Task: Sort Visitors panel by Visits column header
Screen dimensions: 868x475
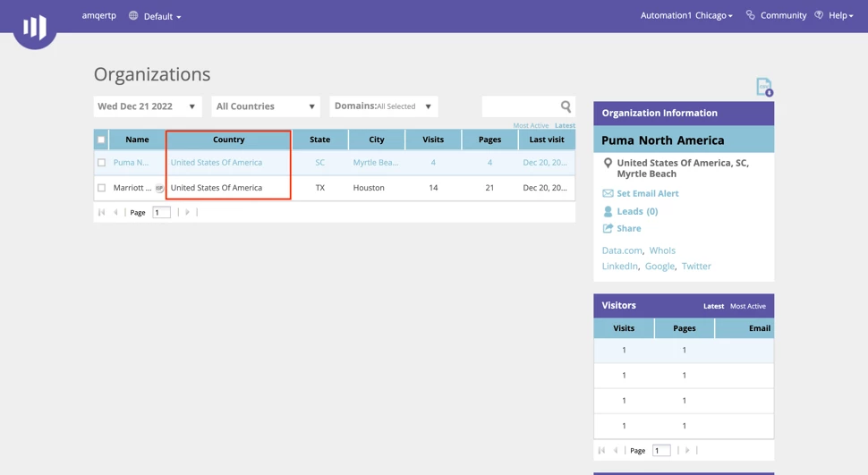Action: coord(624,328)
